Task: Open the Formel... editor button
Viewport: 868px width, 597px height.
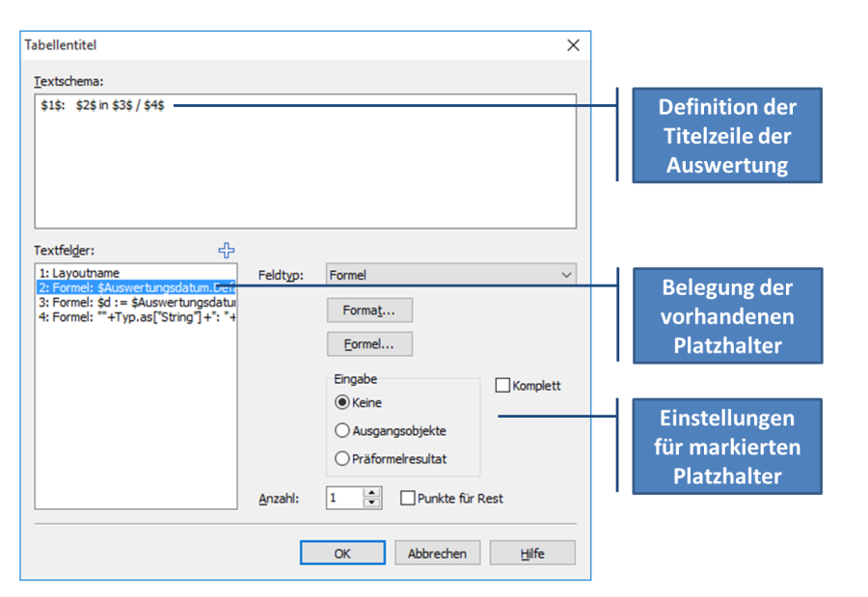Action: [370, 343]
